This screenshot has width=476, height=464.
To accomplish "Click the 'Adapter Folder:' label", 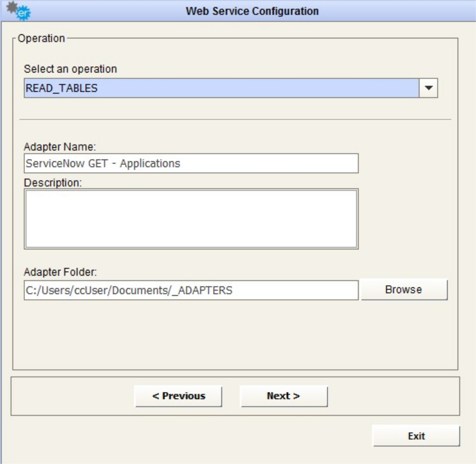I will click(x=60, y=272).
